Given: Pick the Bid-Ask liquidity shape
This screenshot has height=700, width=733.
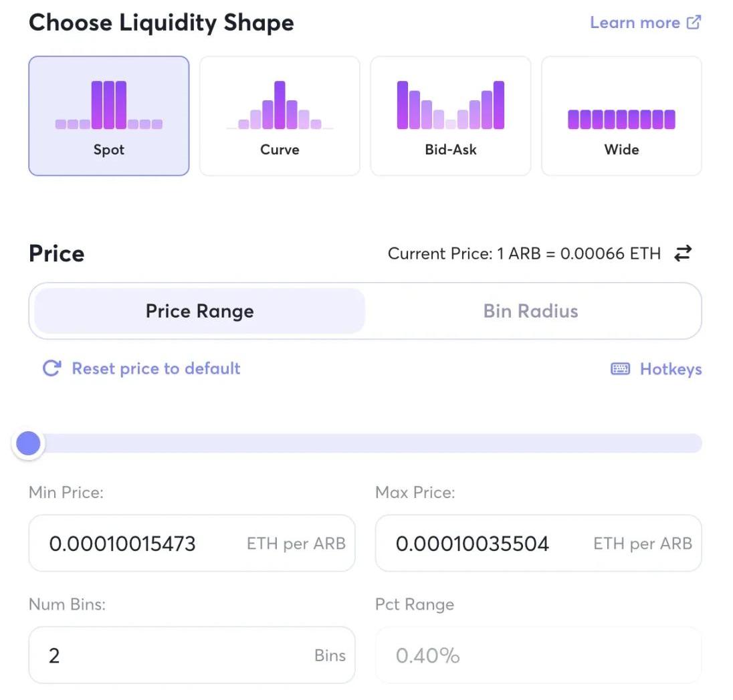Looking at the screenshot, I should coord(450,116).
